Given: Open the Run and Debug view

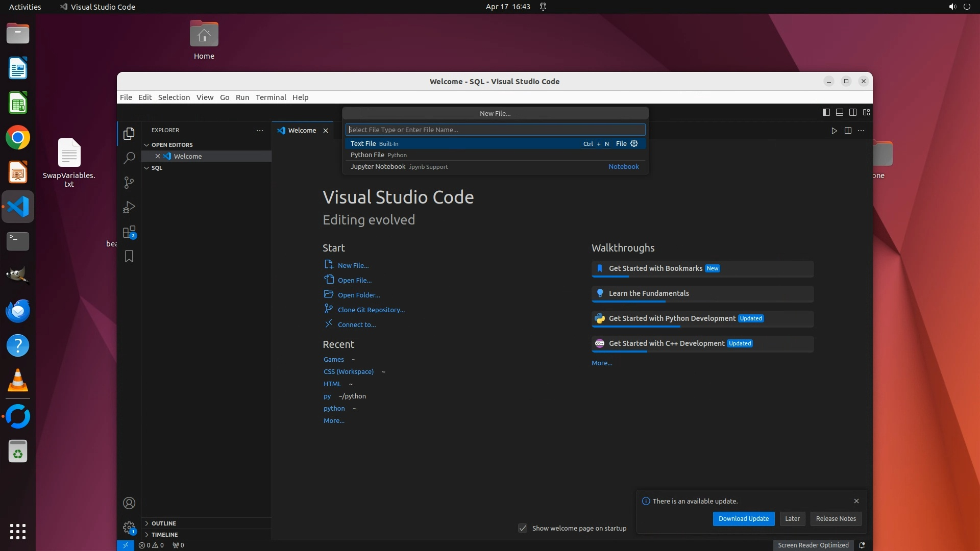Looking at the screenshot, I should [129, 207].
